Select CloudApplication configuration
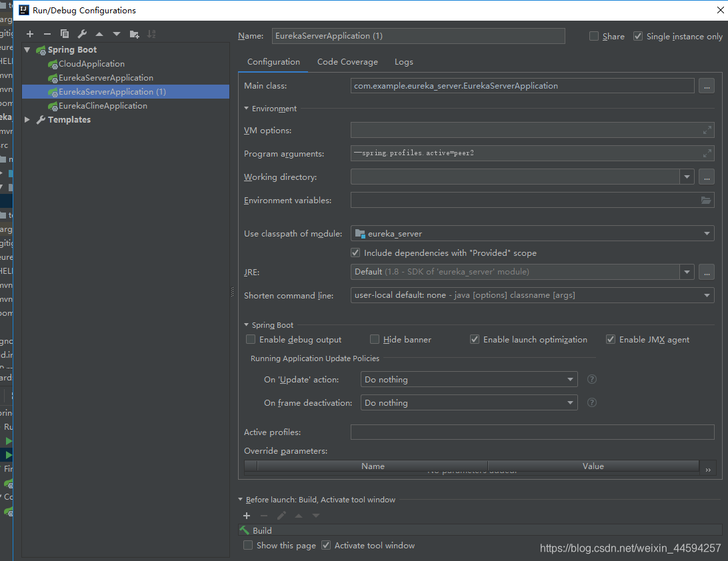728x561 pixels. (x=91, y=64)
